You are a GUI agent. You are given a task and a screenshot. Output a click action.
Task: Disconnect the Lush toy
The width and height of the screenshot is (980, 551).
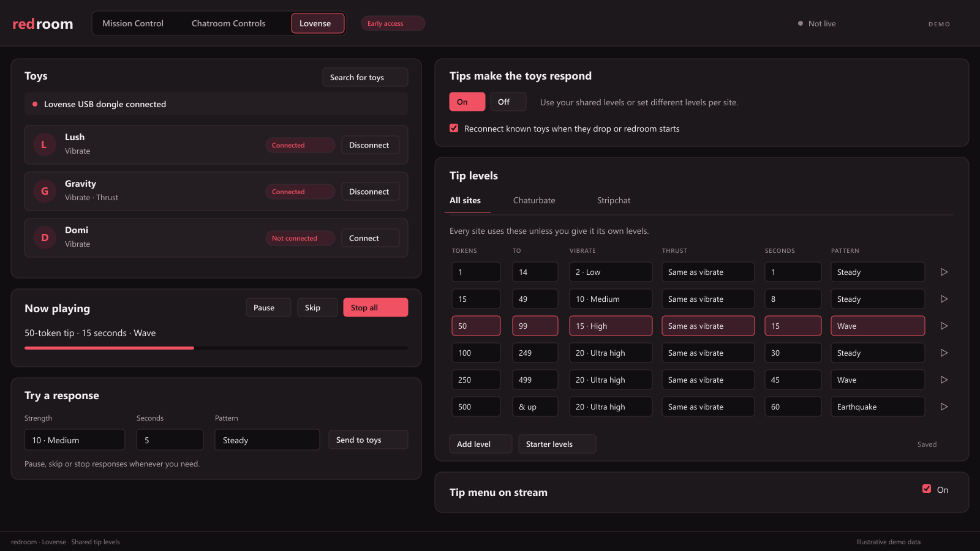coord(370,145)
